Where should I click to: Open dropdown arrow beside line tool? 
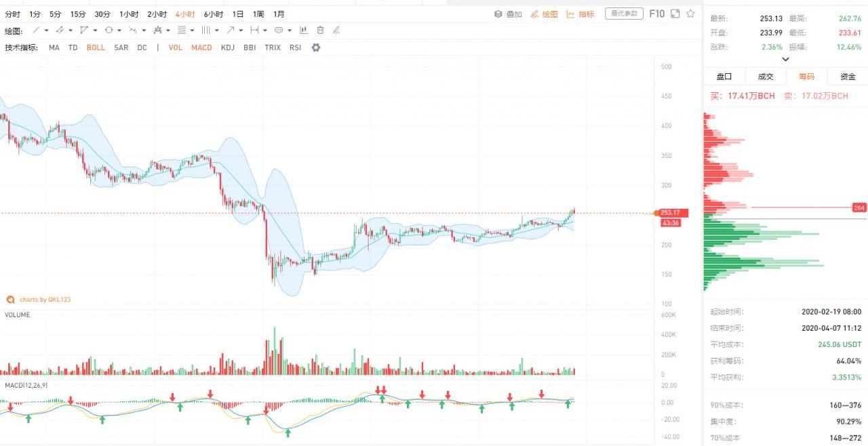[x=47, y=31]
